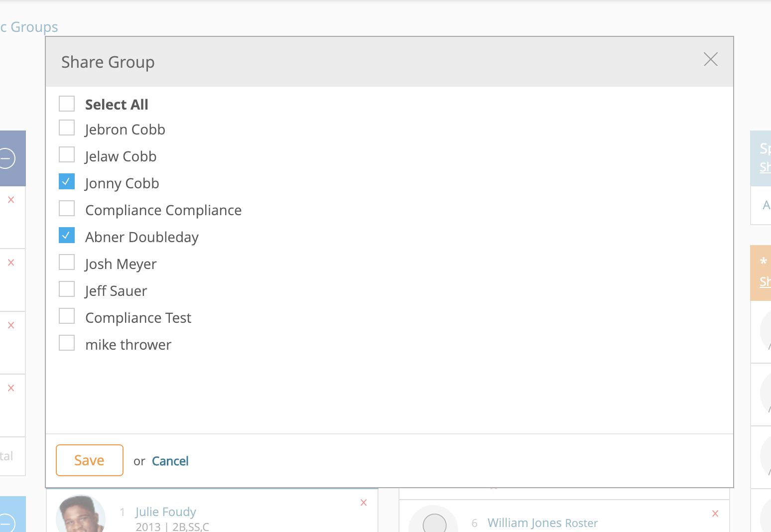Click William Jones avatar placeholder
Viewport: 771px width, 532px height.
coord(434,522)
